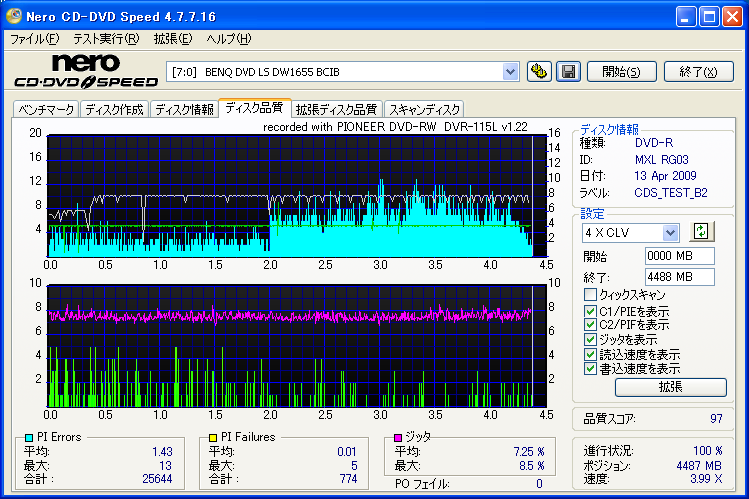The width and height of the screenshot is (749, 499).
Task: Click the 終了(X) exit button
Action: click(698, 72)
